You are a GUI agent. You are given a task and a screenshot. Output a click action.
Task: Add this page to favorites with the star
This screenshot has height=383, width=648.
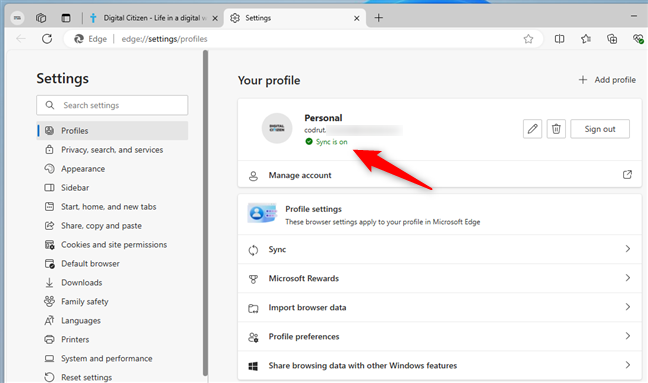[528, 39]
